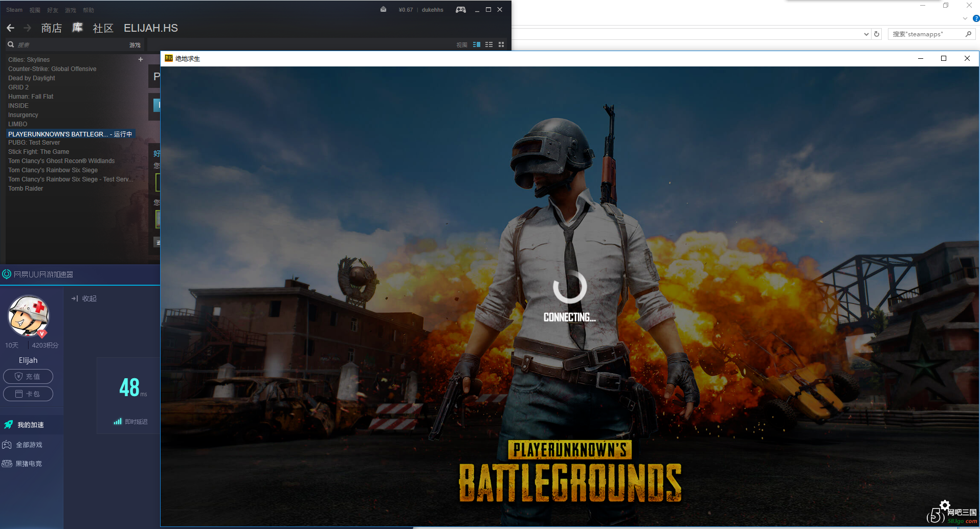Go to Steam 社区 tab
This screenshot has width=980, height=529.
coord(103,28)
